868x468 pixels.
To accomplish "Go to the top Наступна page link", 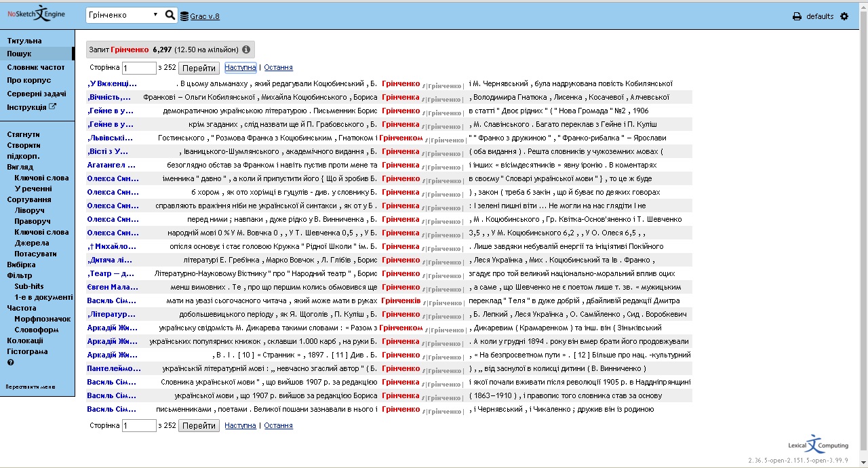I will point(240,68).
